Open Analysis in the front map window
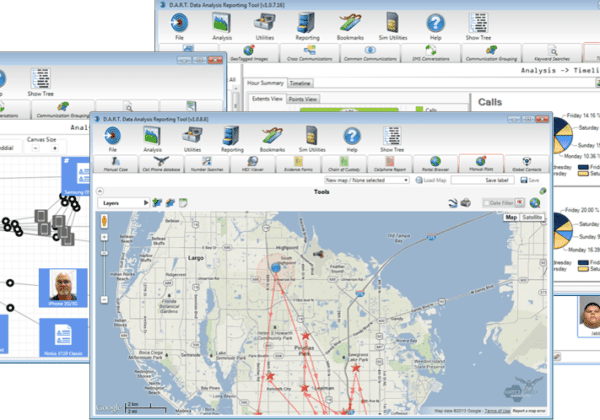This screenshot has height=420, width=600. coord(152,139)
